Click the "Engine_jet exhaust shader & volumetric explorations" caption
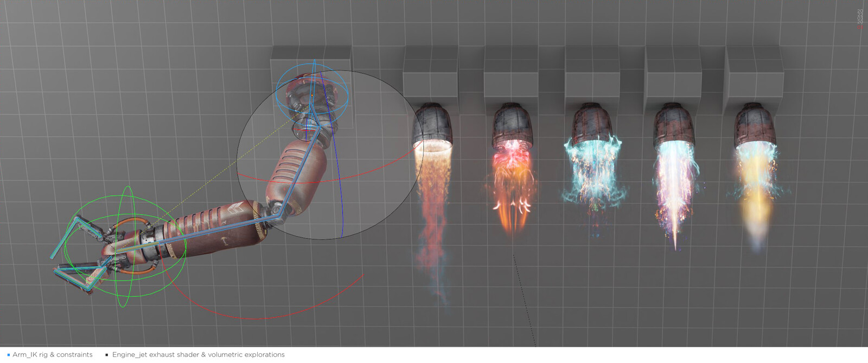The image size is (868, 363). (198, 355)
